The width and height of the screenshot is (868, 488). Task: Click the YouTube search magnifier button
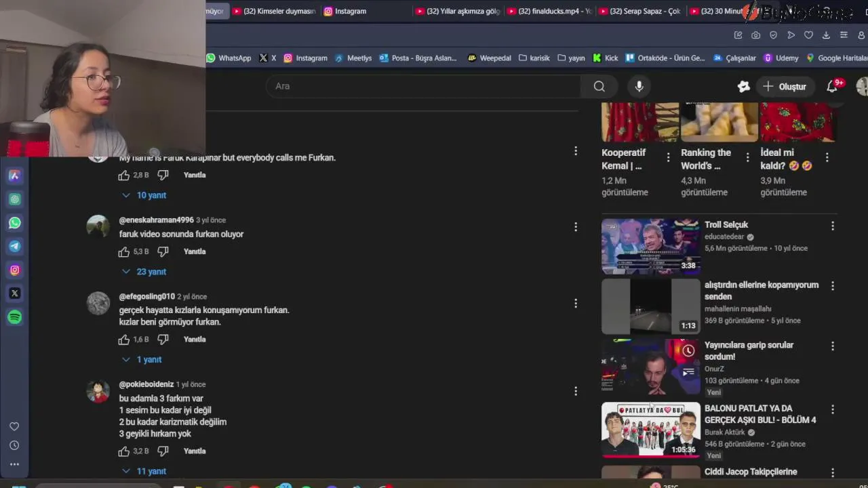pyautogui.click(x=599, y=86)
